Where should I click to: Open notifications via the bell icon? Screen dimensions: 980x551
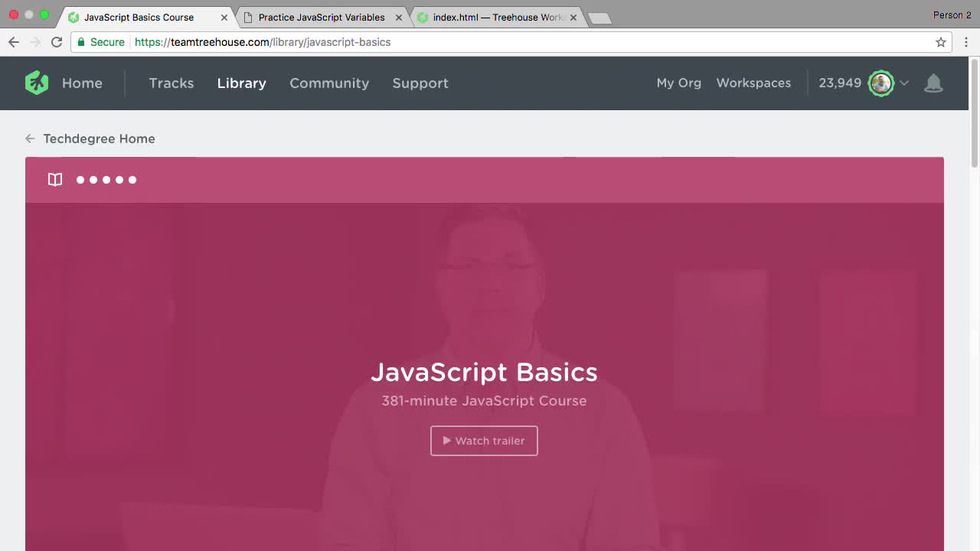[x=934, y=83]
